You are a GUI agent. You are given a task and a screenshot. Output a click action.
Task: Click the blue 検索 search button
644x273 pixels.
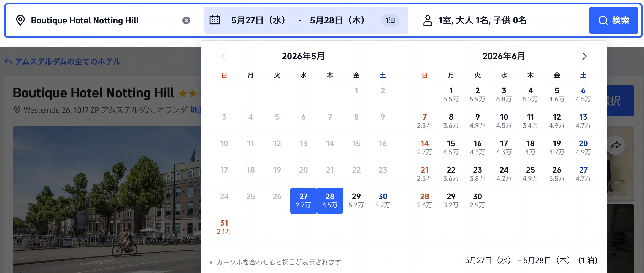click(613, 20)
